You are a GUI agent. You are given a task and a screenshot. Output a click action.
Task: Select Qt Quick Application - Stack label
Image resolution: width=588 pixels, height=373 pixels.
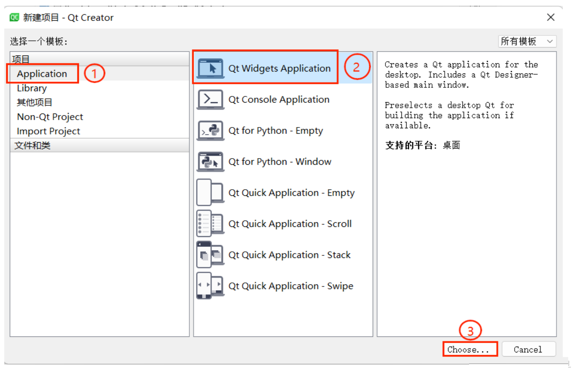[290, 255]
